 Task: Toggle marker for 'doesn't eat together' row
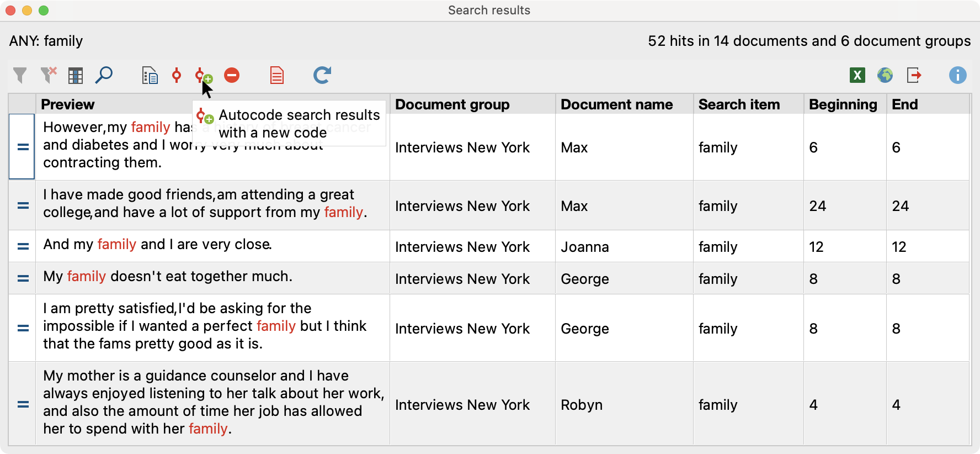click(23, 278)
